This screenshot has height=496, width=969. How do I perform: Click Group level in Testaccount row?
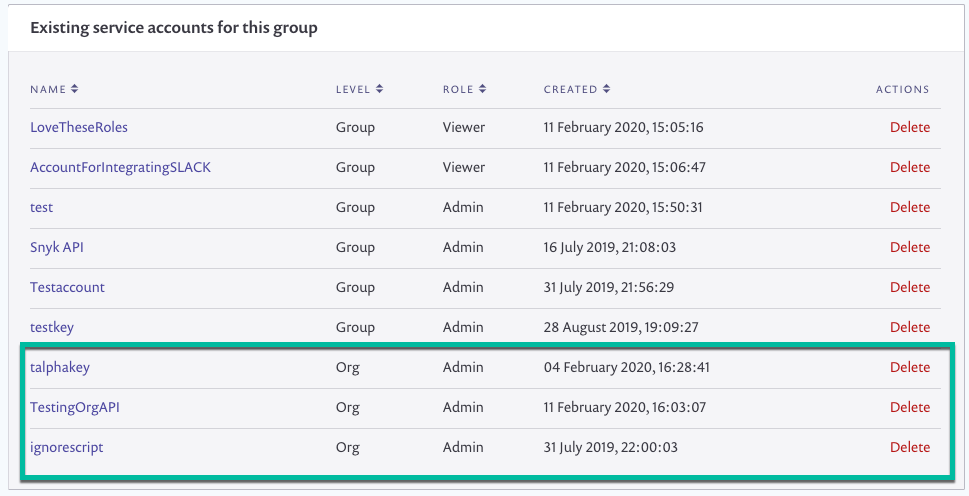355,288
